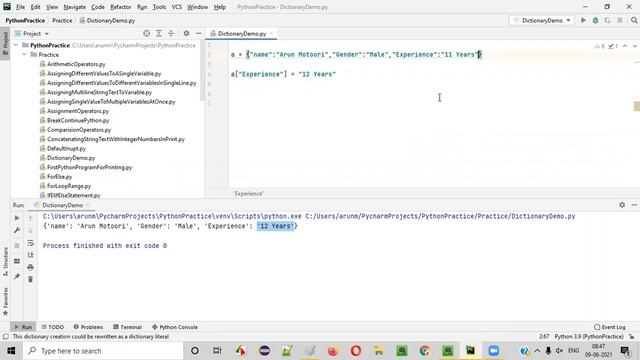Click the locate-file target icon in Project panel

tap(147, 33)
